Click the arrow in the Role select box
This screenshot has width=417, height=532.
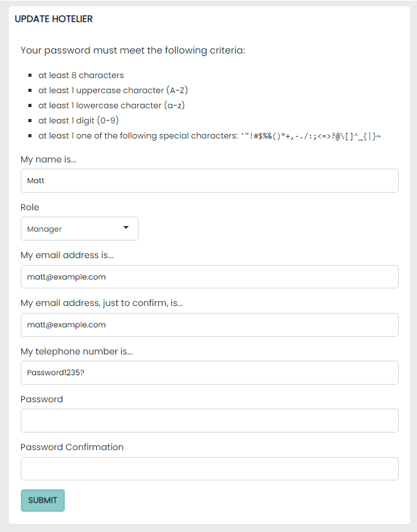click(x=126, y=228)
